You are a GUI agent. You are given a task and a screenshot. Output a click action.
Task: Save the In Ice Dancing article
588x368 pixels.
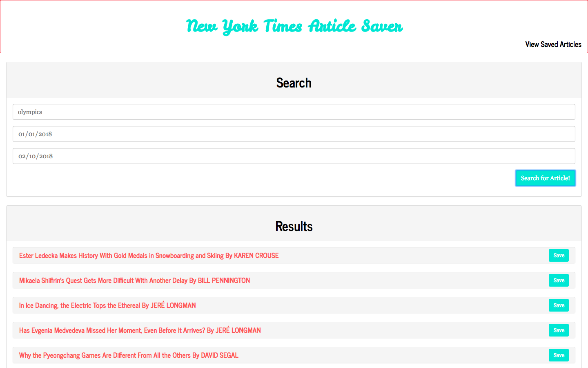559,305
